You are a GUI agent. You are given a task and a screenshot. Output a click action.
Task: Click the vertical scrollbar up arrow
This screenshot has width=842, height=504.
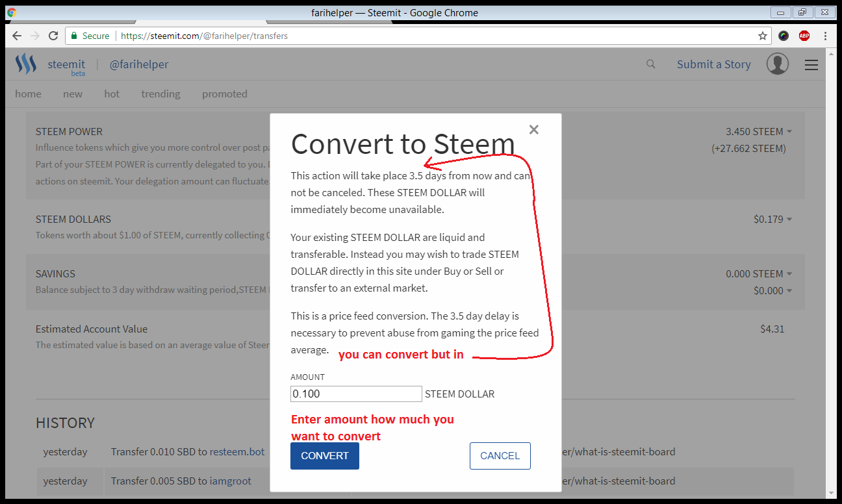(831, 53)
